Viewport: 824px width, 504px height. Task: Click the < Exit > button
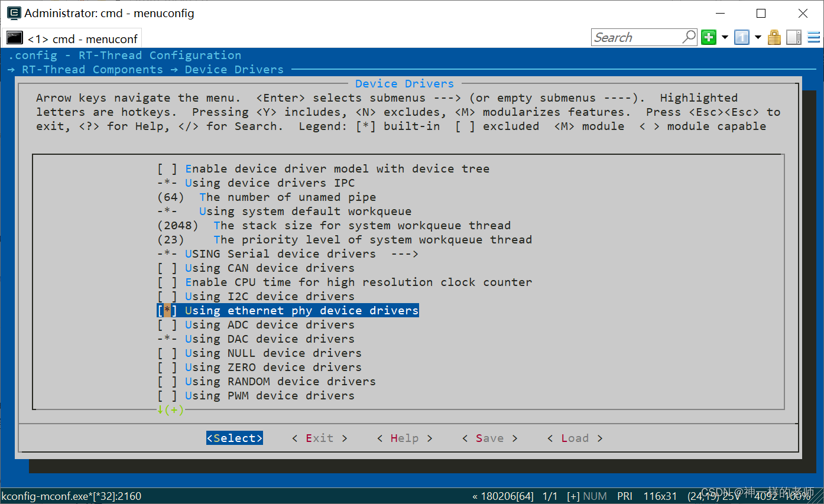[320, 438]
